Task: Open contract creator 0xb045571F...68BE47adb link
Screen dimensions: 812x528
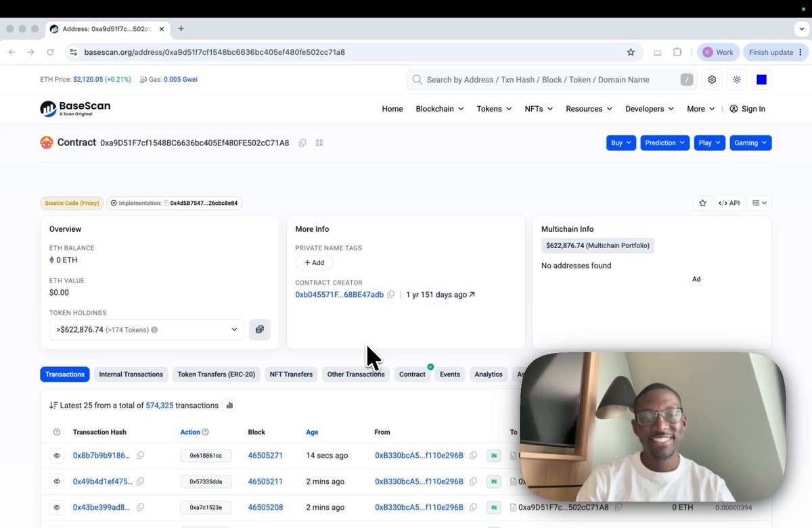Action: [339, 295]
